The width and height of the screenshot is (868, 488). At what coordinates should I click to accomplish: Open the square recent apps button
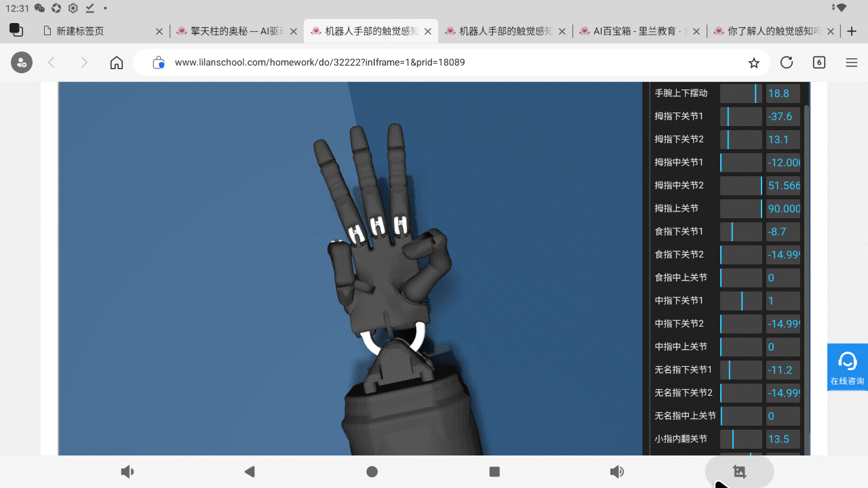494,472
